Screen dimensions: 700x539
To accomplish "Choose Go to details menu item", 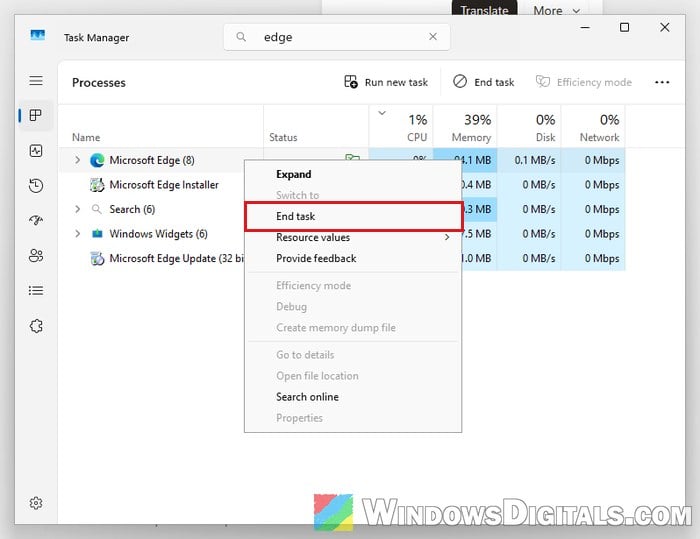I will coord(353,355).
